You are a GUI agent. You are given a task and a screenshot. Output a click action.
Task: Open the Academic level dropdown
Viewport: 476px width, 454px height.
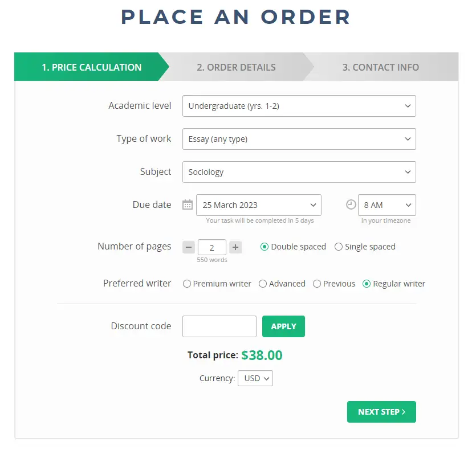coord(299,106)
